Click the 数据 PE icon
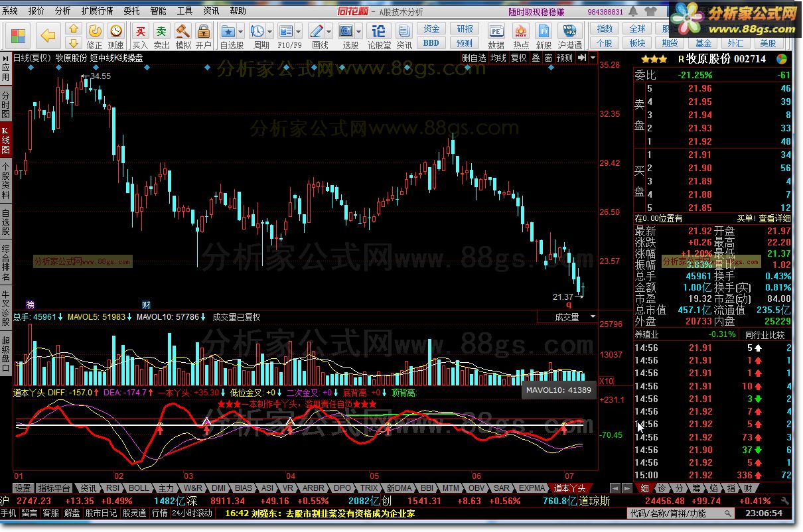 [496, 32]
